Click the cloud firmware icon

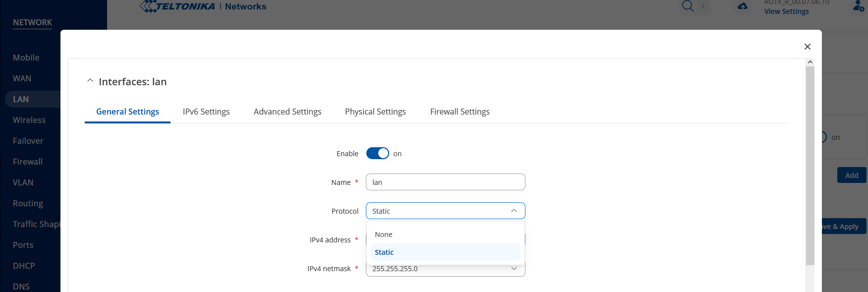click(x=743, y=6)
